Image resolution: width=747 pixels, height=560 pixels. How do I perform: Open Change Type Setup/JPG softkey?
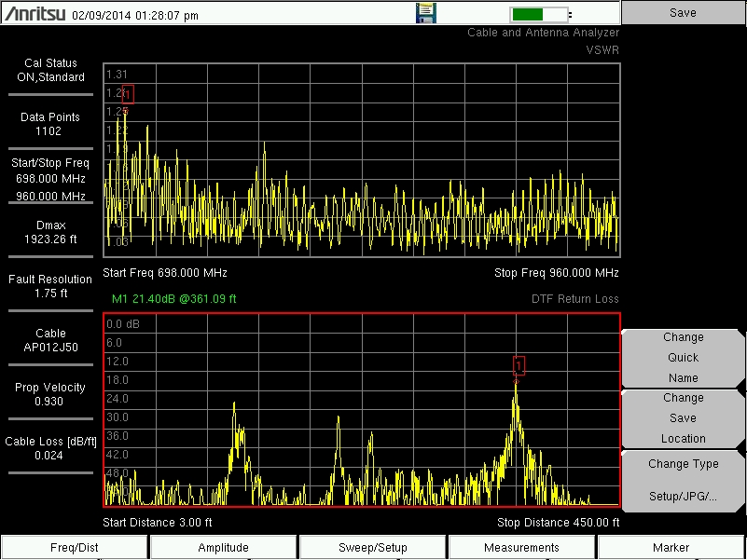684,480
